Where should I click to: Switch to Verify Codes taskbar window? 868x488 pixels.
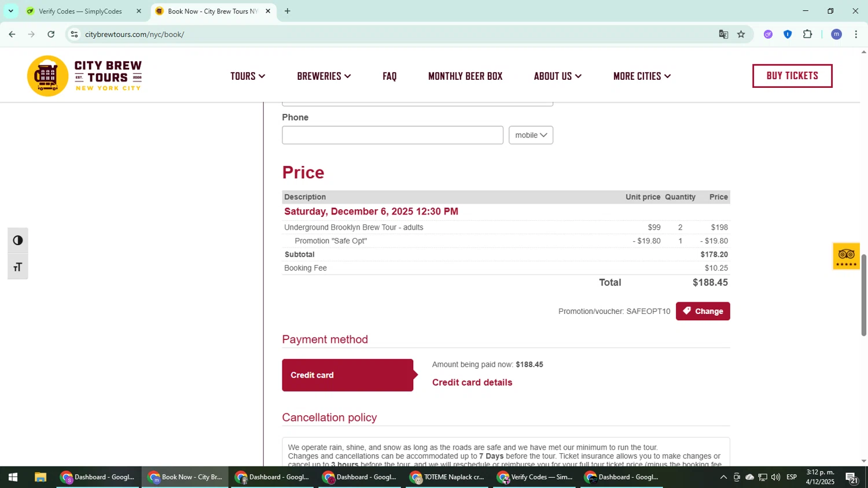(535, 477)
